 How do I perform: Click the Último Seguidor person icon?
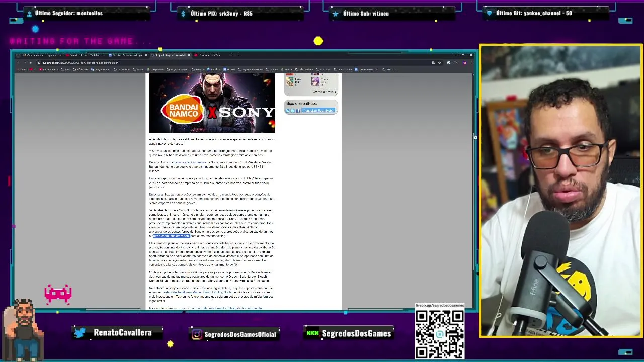click(29, 14)
